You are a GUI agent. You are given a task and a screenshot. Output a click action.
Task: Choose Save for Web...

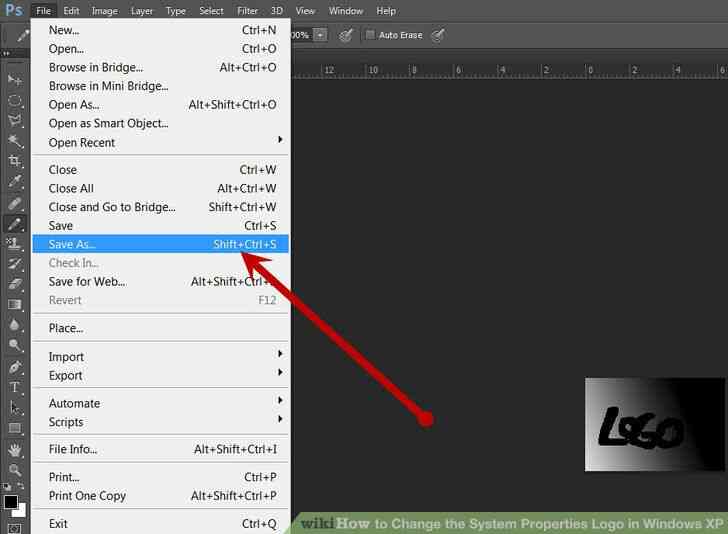click(x=161, y=281)
